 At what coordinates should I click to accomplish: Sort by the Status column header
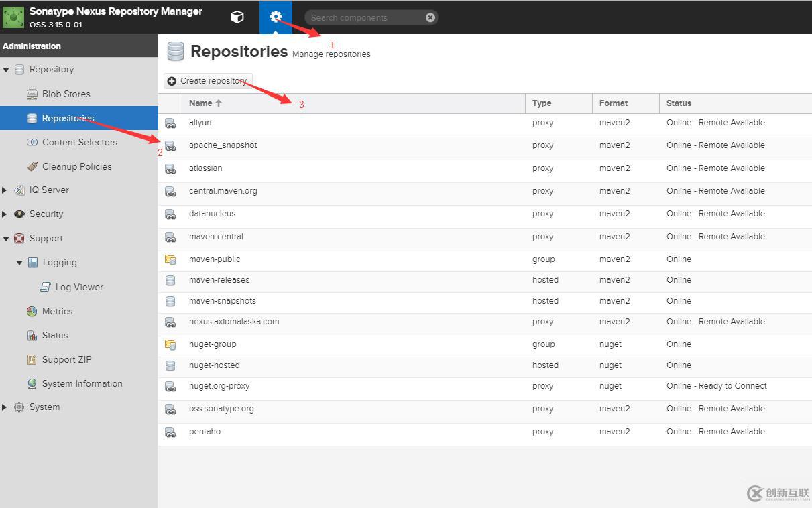click(x=736, y=103)
